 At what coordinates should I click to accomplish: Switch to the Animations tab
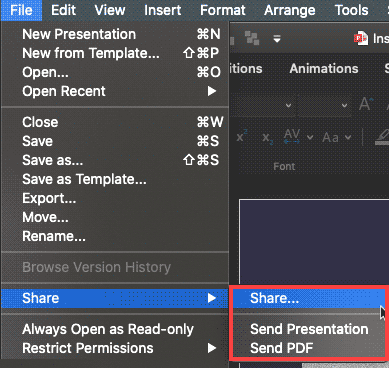(324, 69)
